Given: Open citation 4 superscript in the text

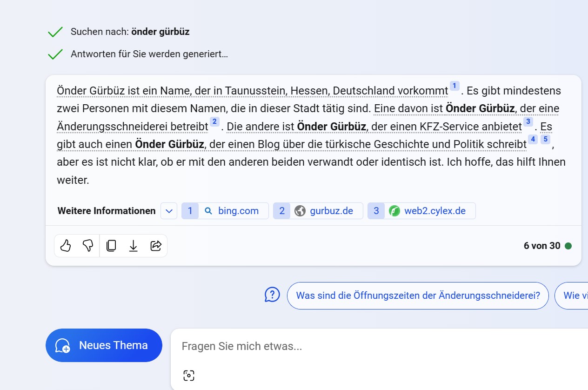Looking at the screenshot, I should [x=533, y=139].
